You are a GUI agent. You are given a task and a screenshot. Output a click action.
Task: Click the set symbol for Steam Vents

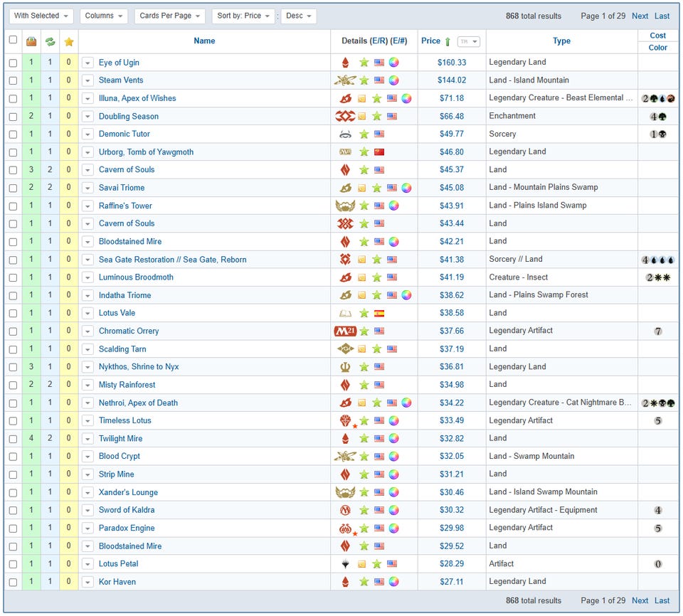(345, 80)
